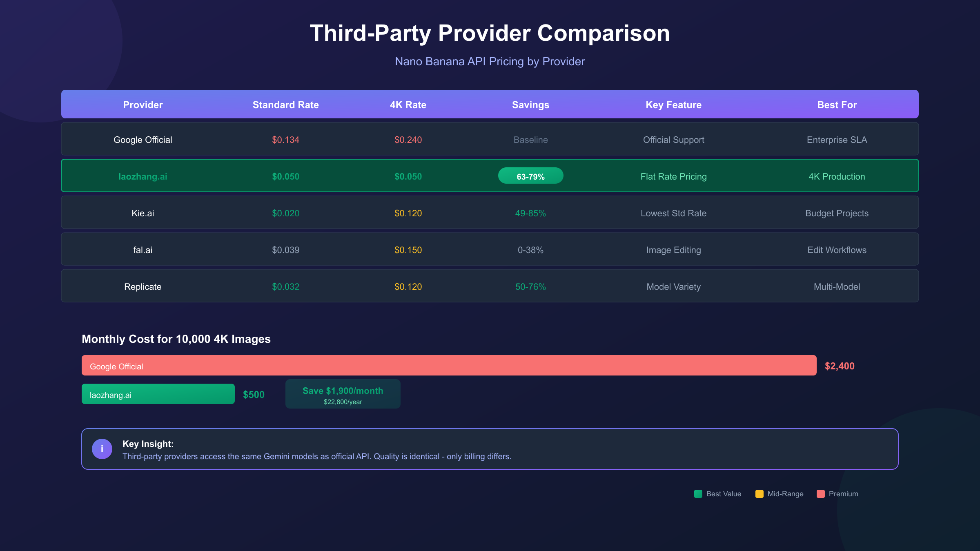The width and height of the screenshot is (980, 551).
Task: Click the Best For column header
Action: click(837, 105)
